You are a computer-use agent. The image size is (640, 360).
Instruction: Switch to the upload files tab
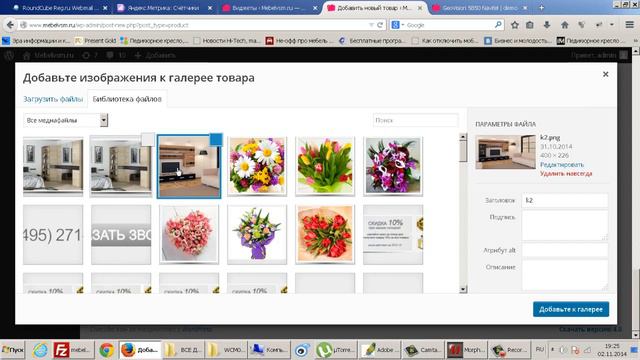coord(53,99)
